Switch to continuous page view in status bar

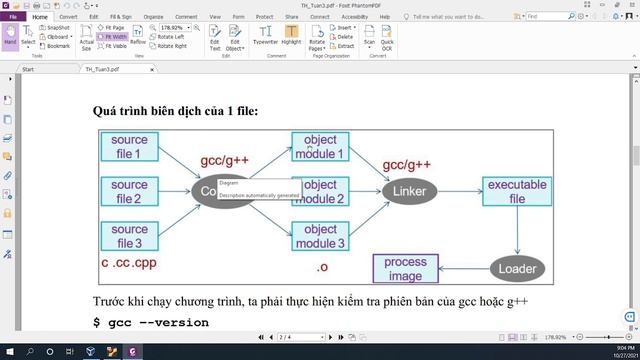point(513,337)
